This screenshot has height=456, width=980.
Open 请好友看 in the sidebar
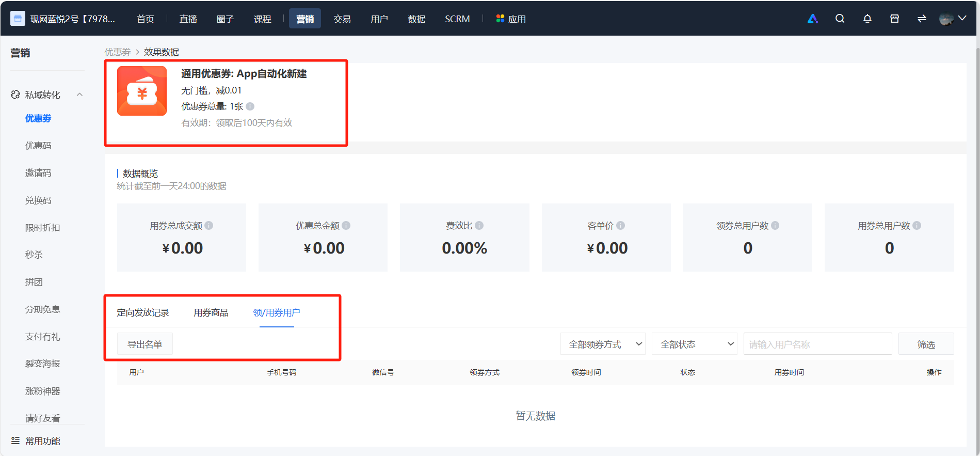pos(43,418)
